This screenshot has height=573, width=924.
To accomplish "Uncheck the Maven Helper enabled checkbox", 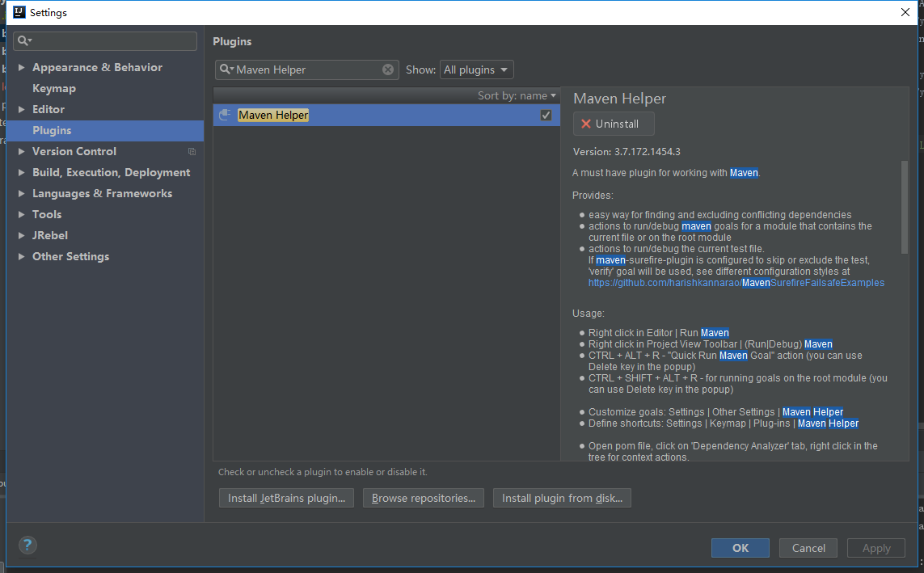I will tap(546, 116).
